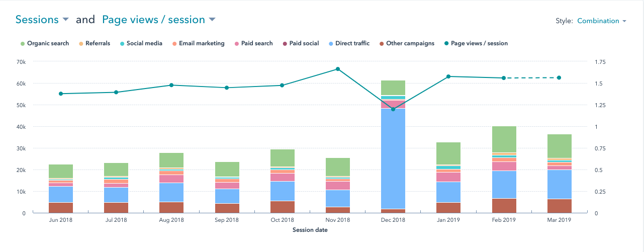Toggle Other campaigns legend entry

point(410,43)
